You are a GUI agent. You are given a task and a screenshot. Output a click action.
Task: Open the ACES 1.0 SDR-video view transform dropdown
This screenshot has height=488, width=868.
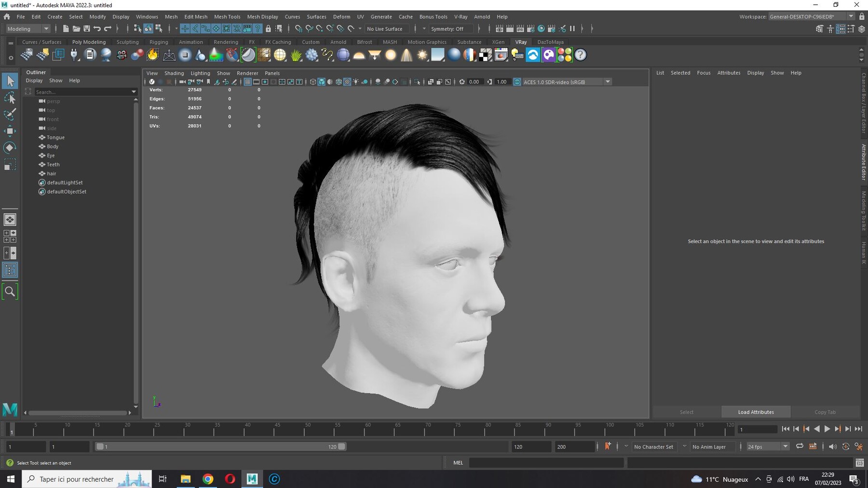click(x=567, y=82)
